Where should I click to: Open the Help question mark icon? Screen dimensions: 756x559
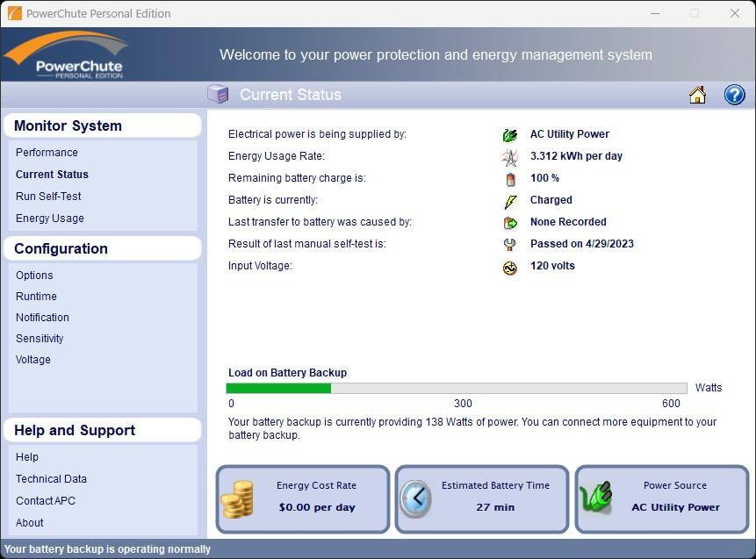(735, 94)
